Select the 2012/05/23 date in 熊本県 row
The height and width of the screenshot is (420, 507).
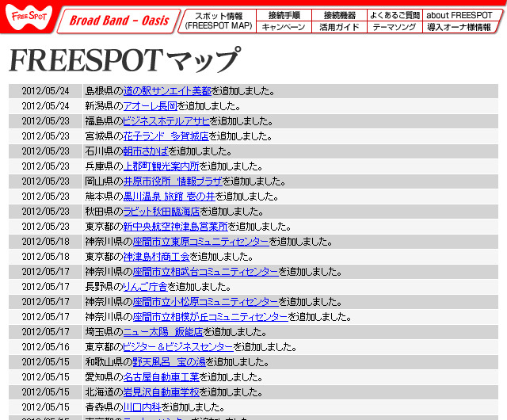click(46, 196)
